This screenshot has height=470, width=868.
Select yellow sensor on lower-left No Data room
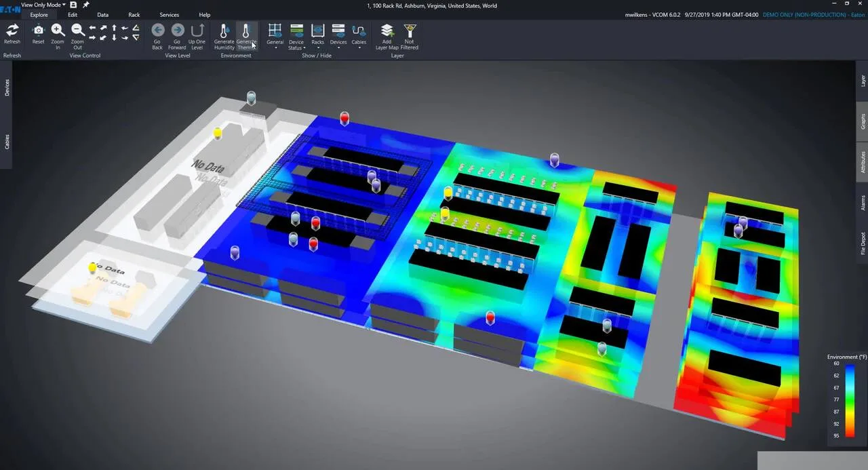93,269
